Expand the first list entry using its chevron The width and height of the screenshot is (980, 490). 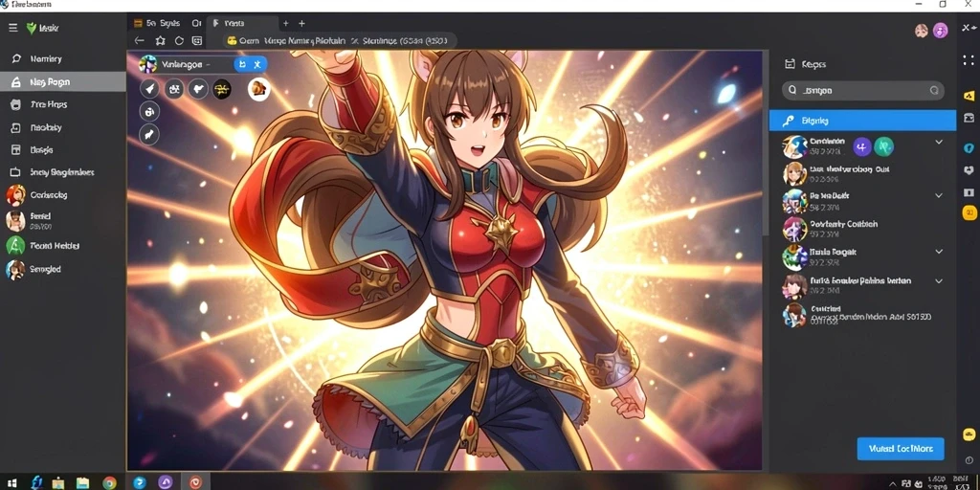pos(939,142)
